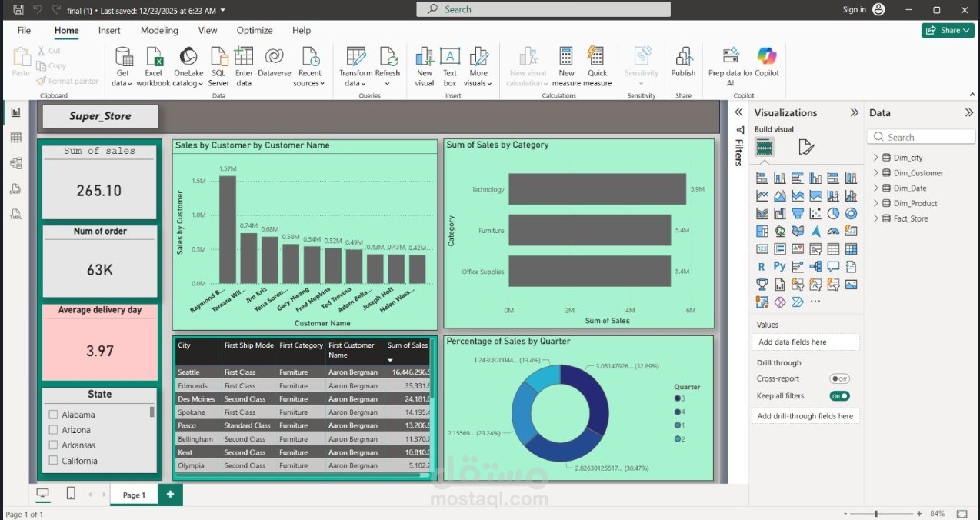
Task: Select the pie chart visual icon
Action: (x=834, y=213)
